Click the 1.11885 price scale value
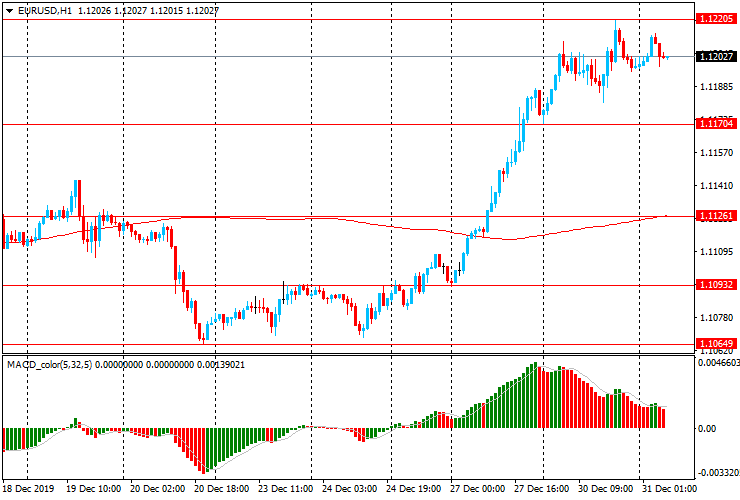 click(x=716, y=86)
